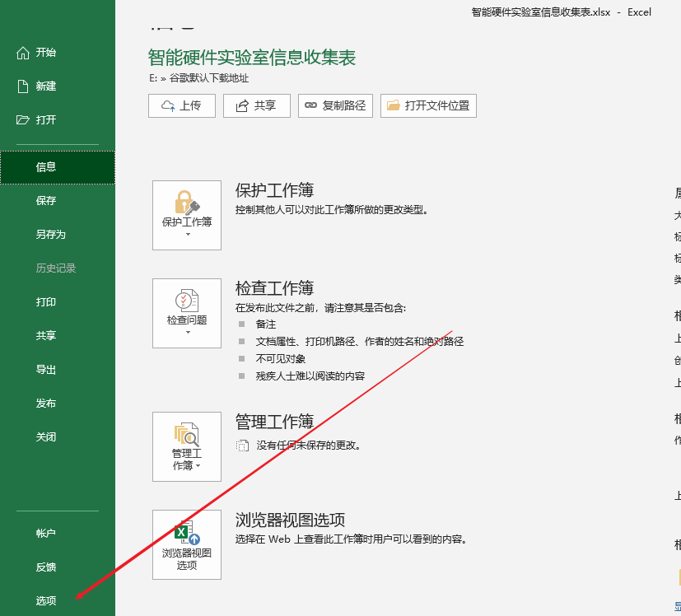Click the 浏览器视图选项 section heading
This screenshot has width=681, height=616.
pyautogui.click(x=290, y=520)
